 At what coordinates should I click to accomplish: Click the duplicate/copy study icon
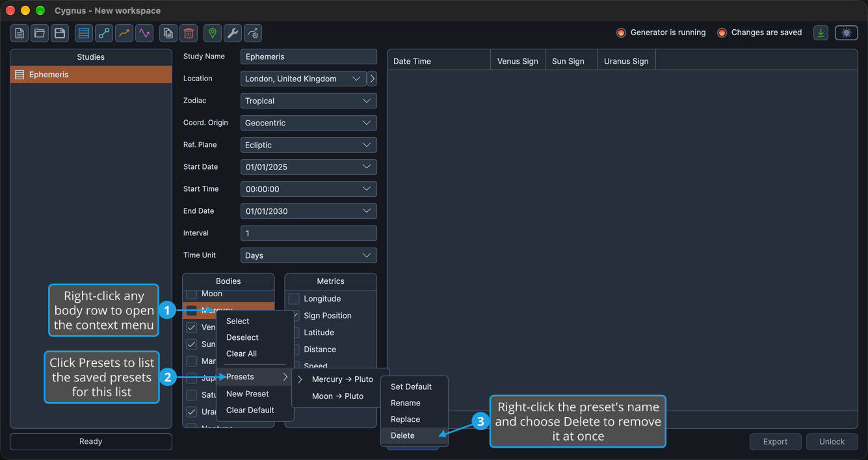(x=168, y=33)
